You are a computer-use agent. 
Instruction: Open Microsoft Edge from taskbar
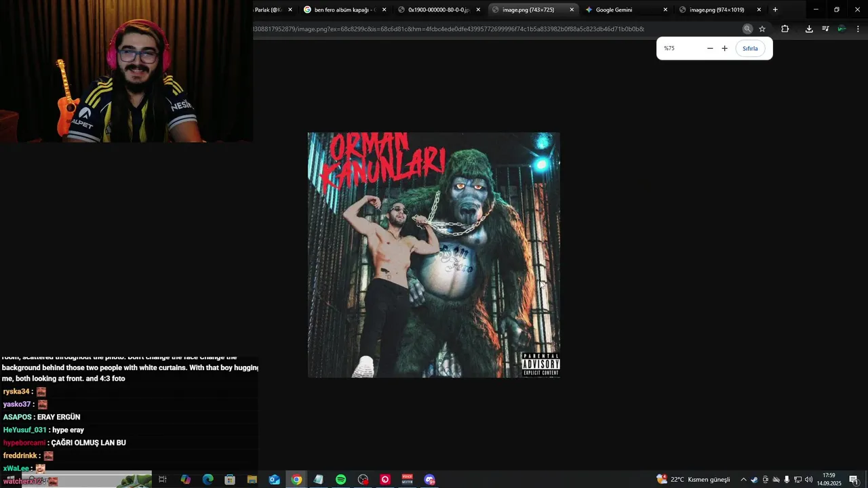click(x=208, y=479)
